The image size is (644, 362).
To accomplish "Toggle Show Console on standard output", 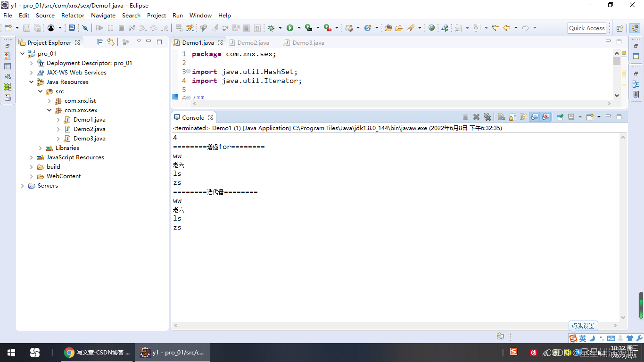I will pos(535,117).
